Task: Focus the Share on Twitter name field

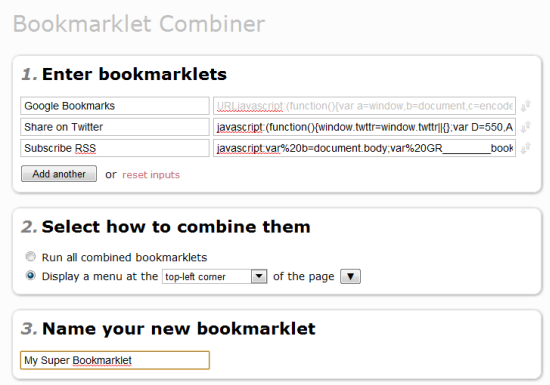Action: [x=115, y=127]
